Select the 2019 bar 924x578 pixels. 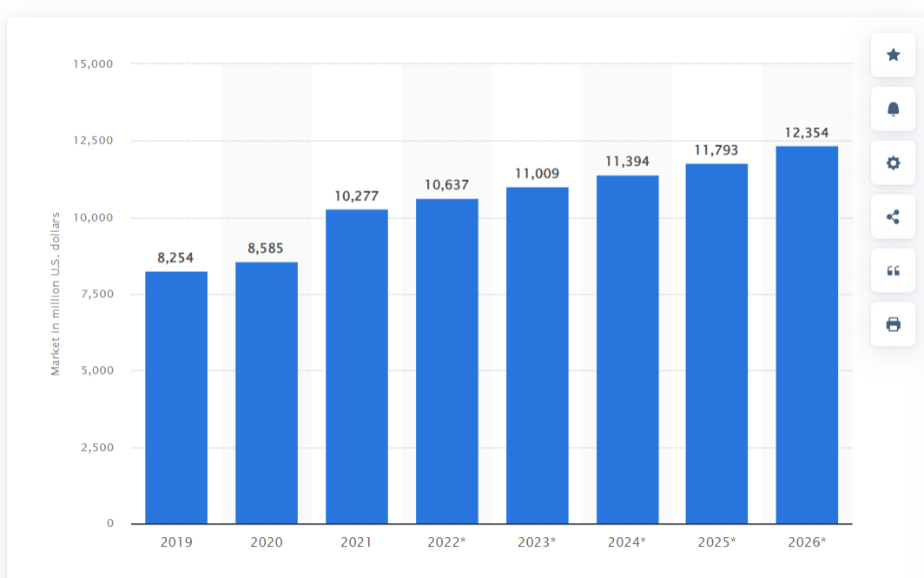click(176, 397)
